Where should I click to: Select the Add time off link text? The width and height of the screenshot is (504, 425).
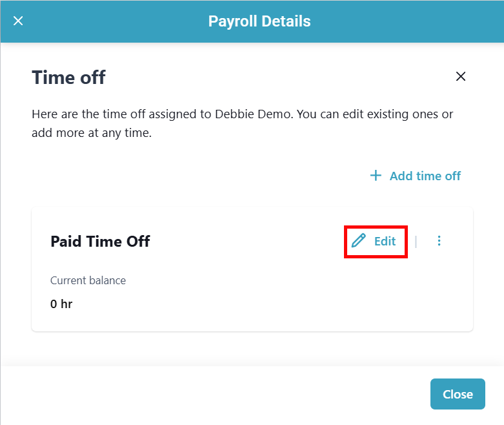[x=425, y=176]
